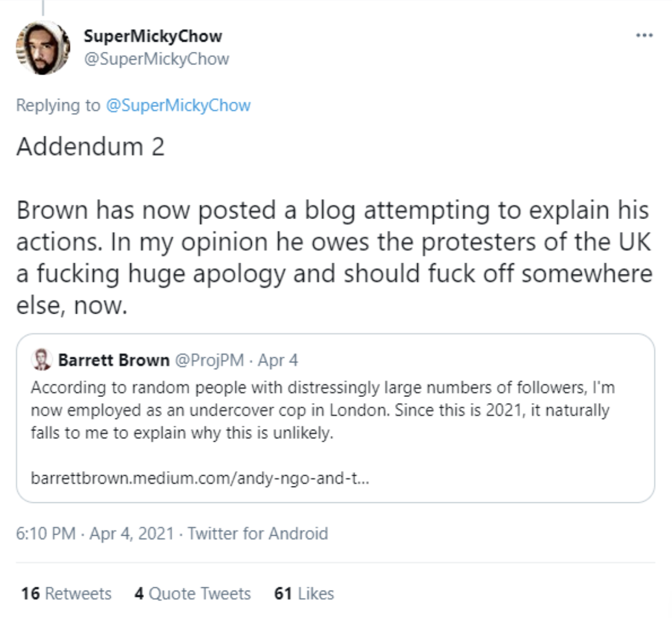The width and height of the screenshot is (672, 618).
Task: Open the three-dot more options menu
Action: 644,35
